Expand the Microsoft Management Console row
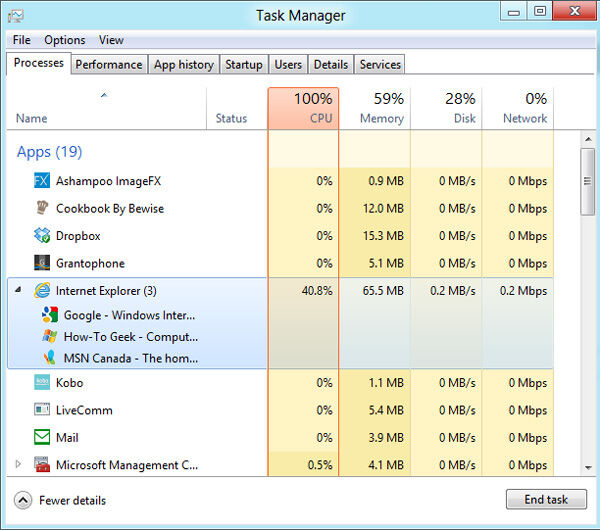 pos(18,464)
